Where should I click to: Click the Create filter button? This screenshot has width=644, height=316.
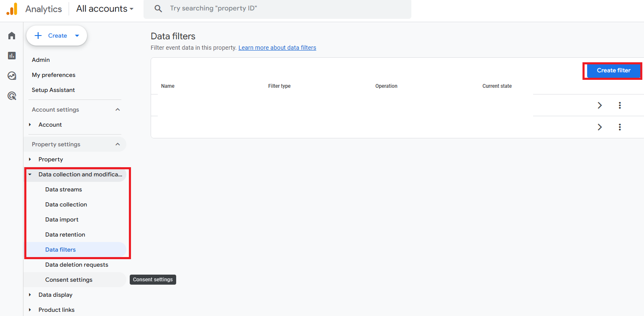tap(613, 70)
